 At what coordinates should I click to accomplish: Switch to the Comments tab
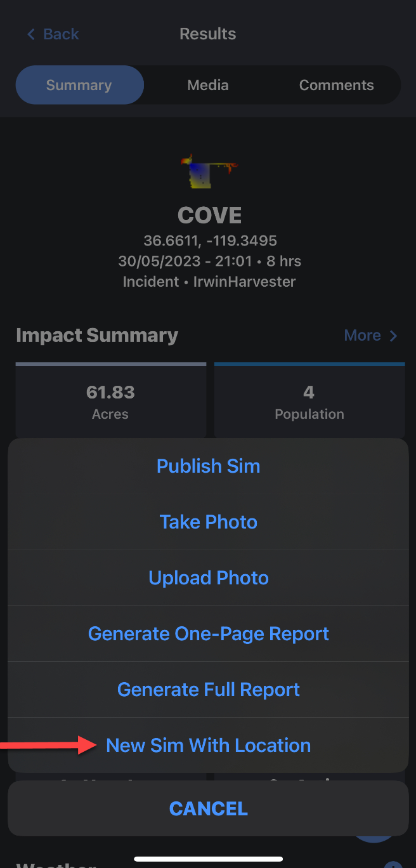(x=336, y=85)
